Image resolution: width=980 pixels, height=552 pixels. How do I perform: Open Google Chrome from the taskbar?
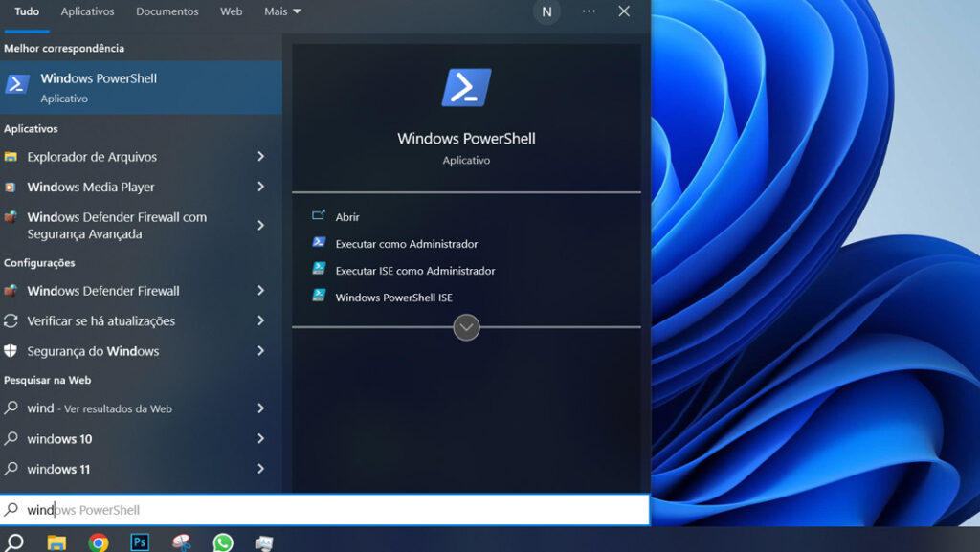pyautogui.click(x=98, y=542)
